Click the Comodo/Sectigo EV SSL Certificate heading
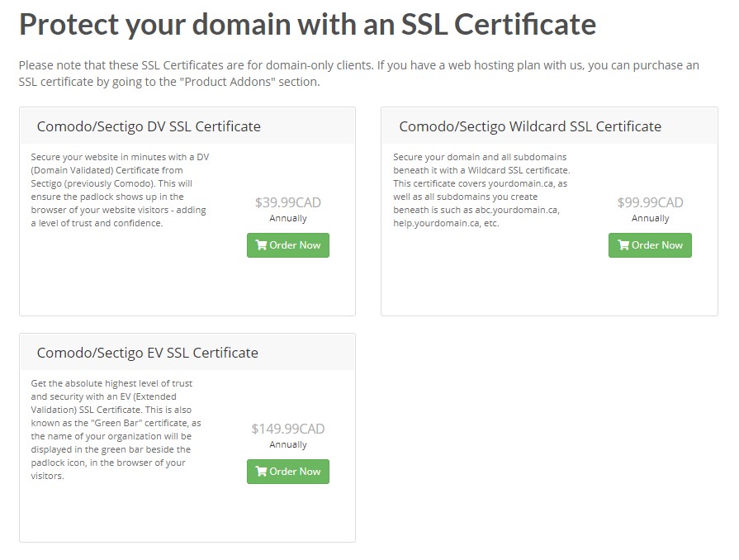Screen dimensions: 739x560 click(x=148, y=353)
